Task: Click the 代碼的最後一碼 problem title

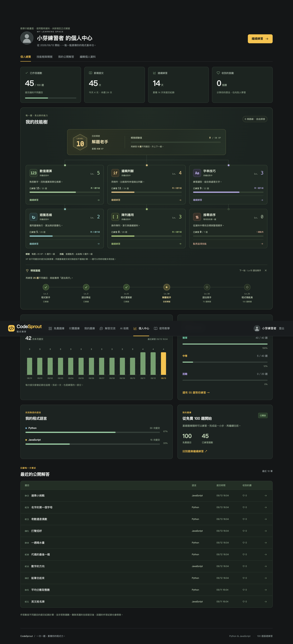Action: [x=41, y=555]
